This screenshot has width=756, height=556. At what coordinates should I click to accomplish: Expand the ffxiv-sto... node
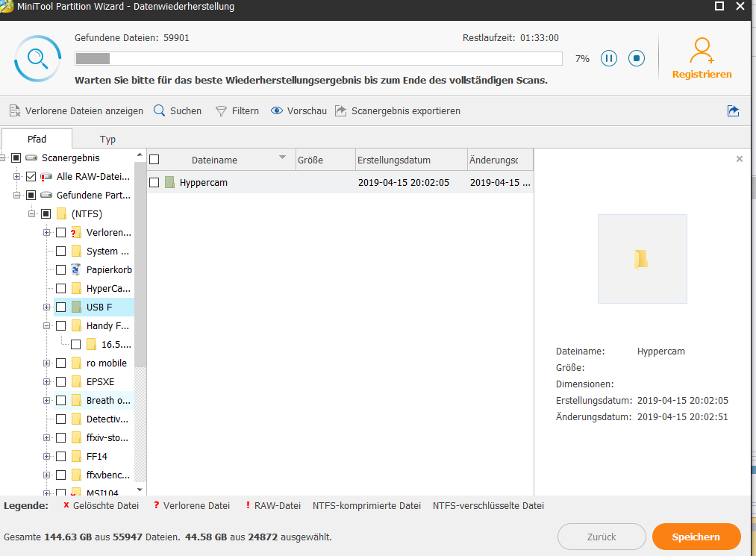[47, 438]
